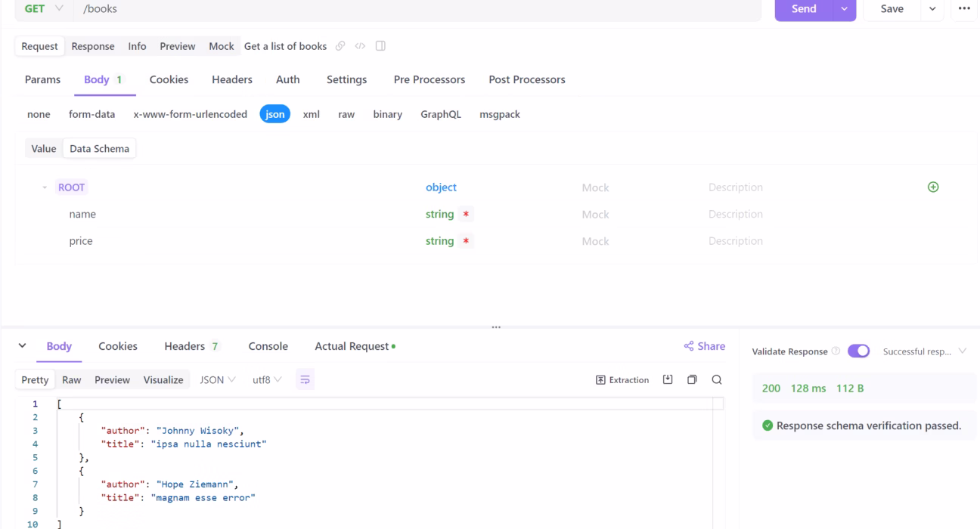Open the response Cookies tab
Screen dimensions: 980x529
point(117,346)
